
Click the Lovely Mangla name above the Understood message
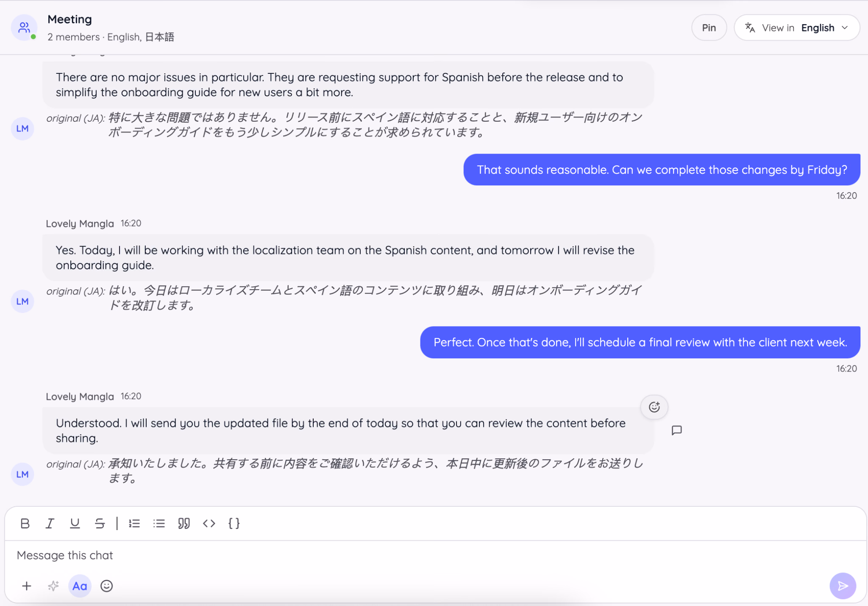[x=80, y=397]
